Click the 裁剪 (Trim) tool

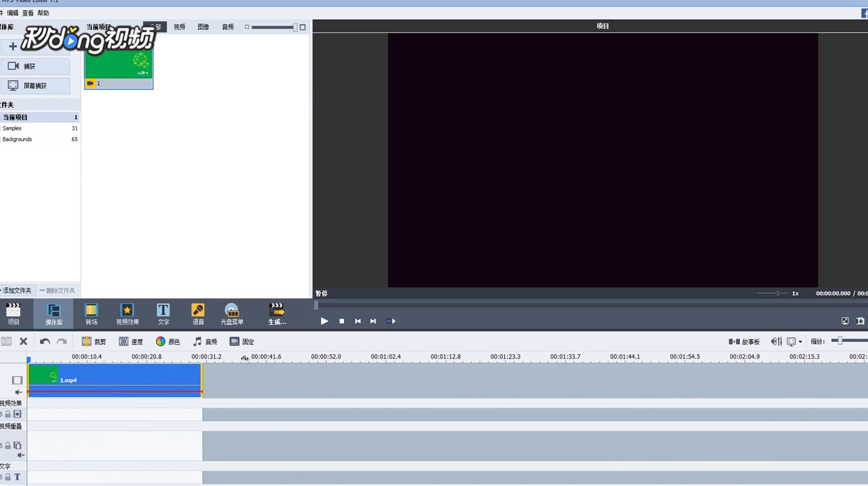[93, 341]
